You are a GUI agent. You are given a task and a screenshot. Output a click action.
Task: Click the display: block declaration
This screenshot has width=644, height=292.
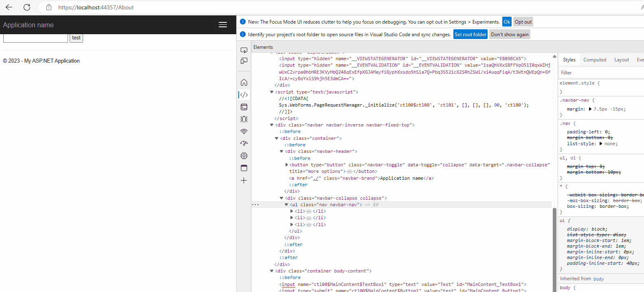[x=587, y=229]
